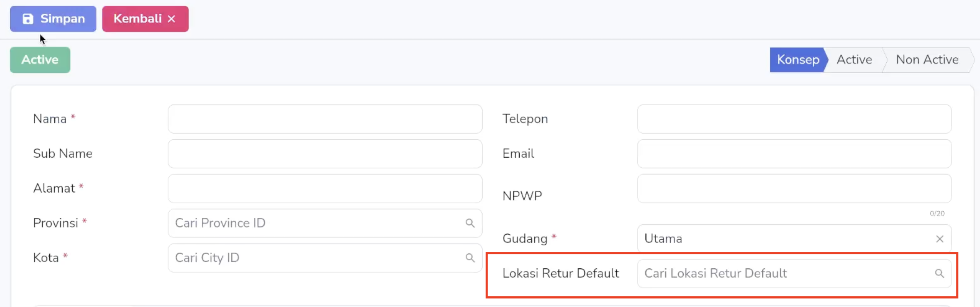This screenshot has width=980, height=307.
Task: Focus the NPWP text field
Action: click(794, 189)
